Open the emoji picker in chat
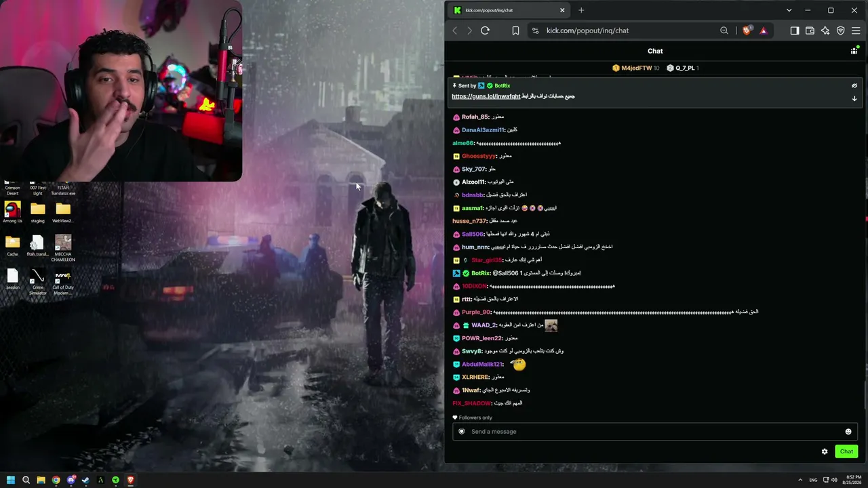This screenshot has width=868, height=488. 848,432
